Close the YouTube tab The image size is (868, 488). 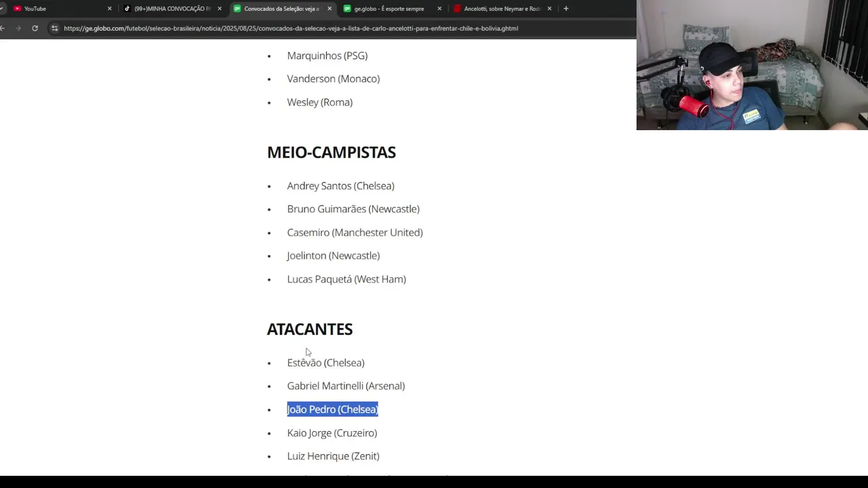(109, 9)
